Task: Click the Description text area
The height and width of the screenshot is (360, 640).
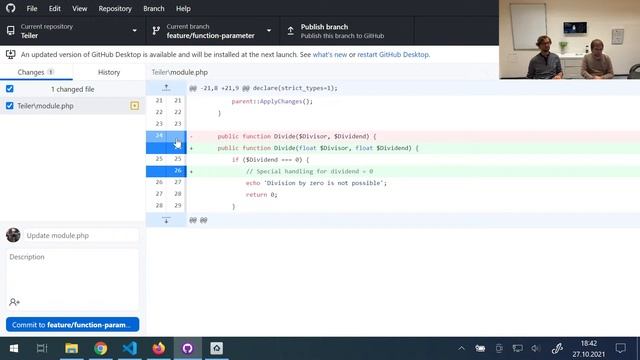Action: click(73, 273)
